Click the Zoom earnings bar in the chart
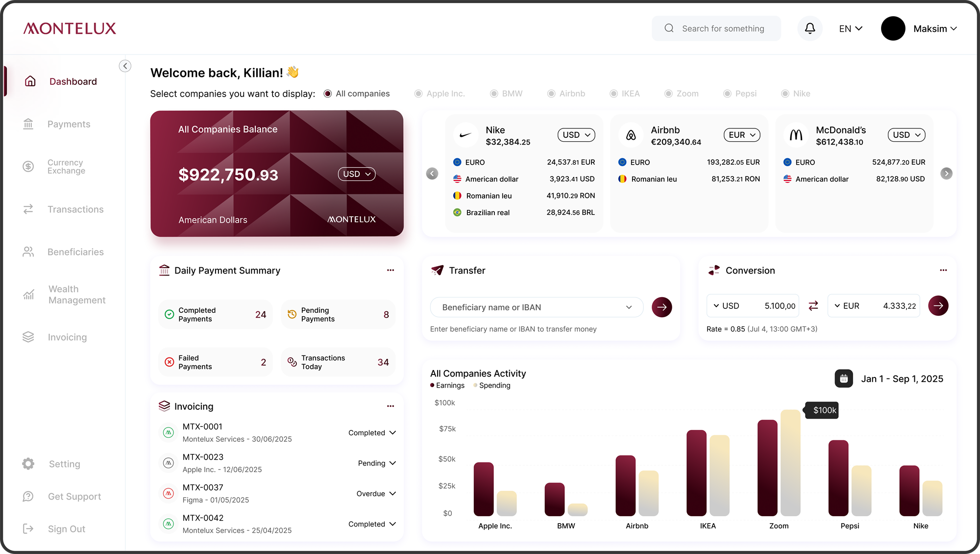The height and width of the screenshot is (554, 980). pos(767,468)
